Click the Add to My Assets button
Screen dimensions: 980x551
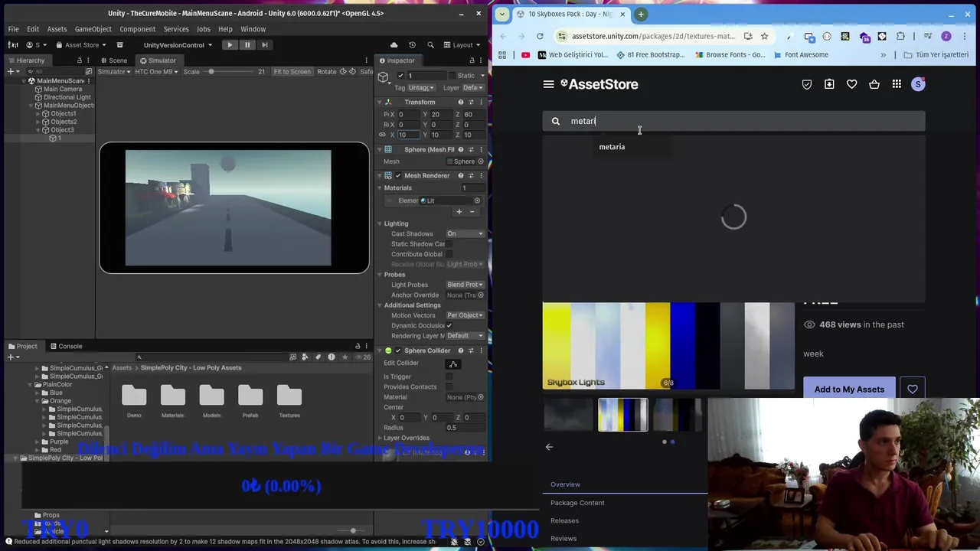849,389
